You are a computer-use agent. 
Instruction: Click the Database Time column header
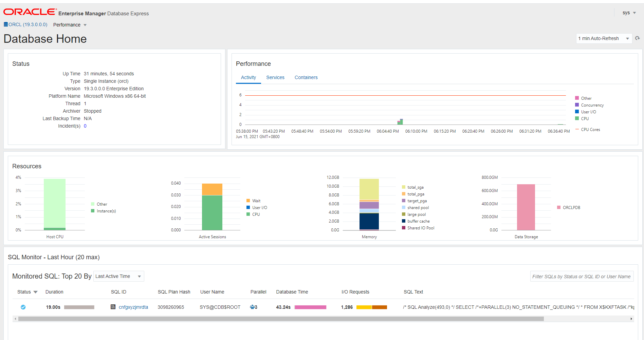(292, 292)
